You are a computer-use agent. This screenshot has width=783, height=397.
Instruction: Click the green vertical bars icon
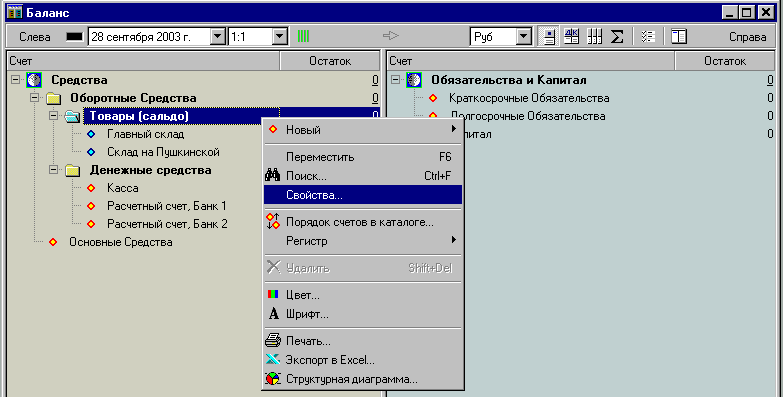tap(303, 36)
